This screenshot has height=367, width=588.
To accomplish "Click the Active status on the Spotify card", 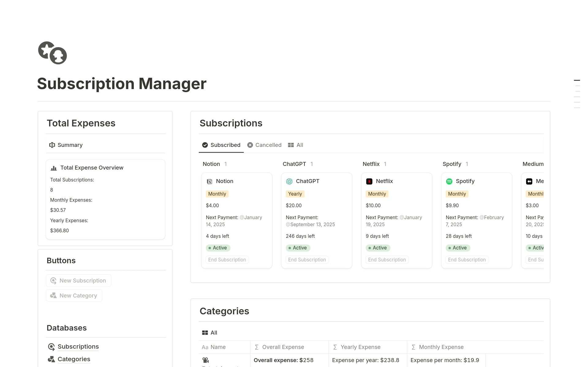I will [458, 248].
